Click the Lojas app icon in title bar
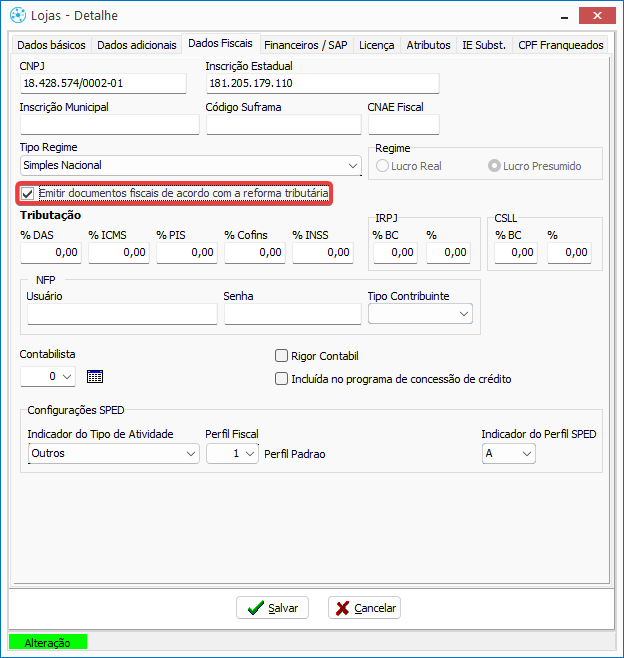This screenshot has height=658, width=624. [x=15, y=15]
